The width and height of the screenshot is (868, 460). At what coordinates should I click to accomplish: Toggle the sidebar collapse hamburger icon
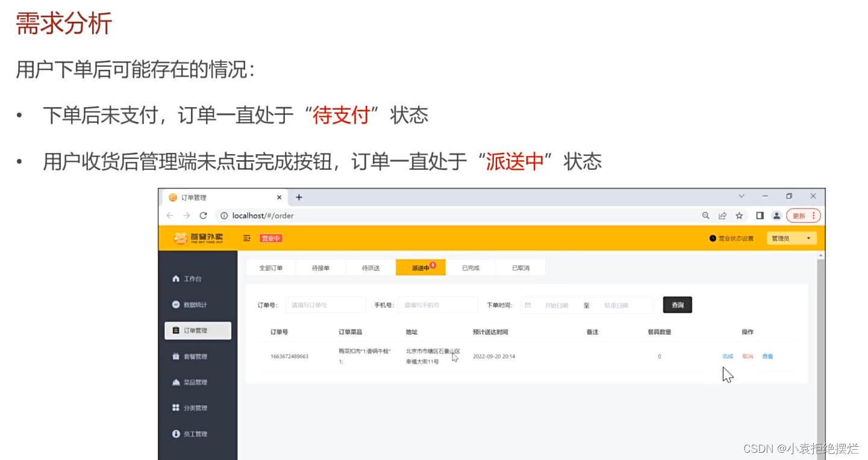pos(246,238)
